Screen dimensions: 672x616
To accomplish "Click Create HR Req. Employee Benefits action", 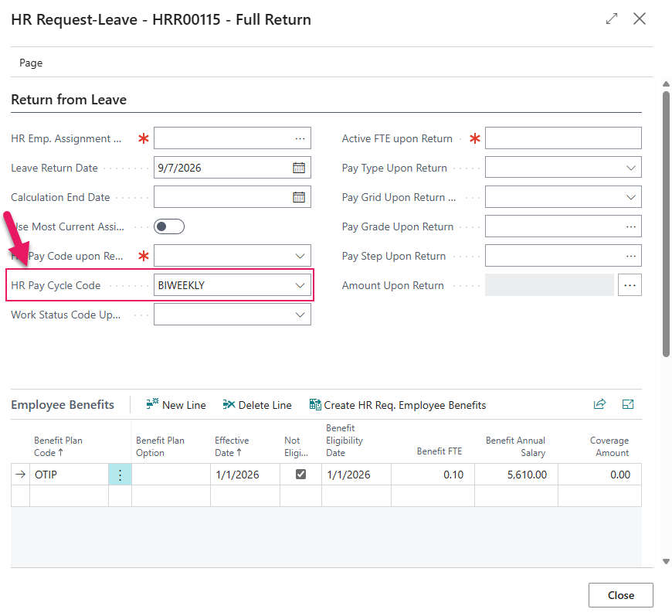I will (398, 405).
